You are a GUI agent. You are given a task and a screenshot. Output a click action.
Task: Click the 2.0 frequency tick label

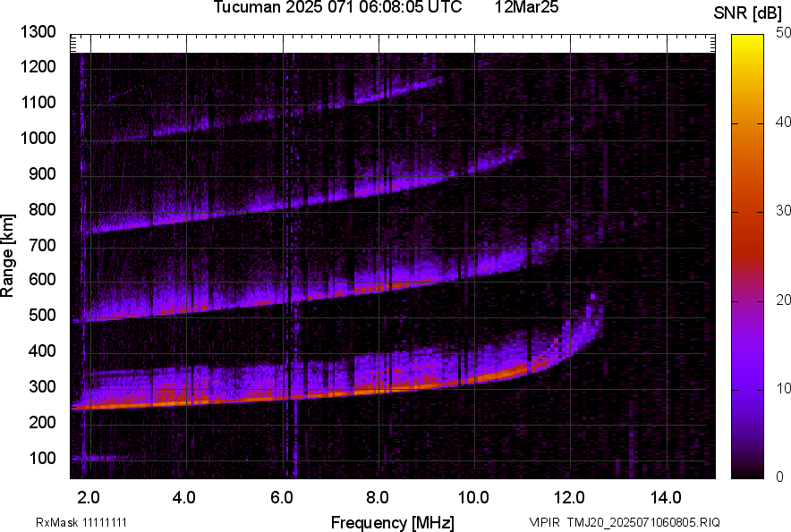[89, 497]
